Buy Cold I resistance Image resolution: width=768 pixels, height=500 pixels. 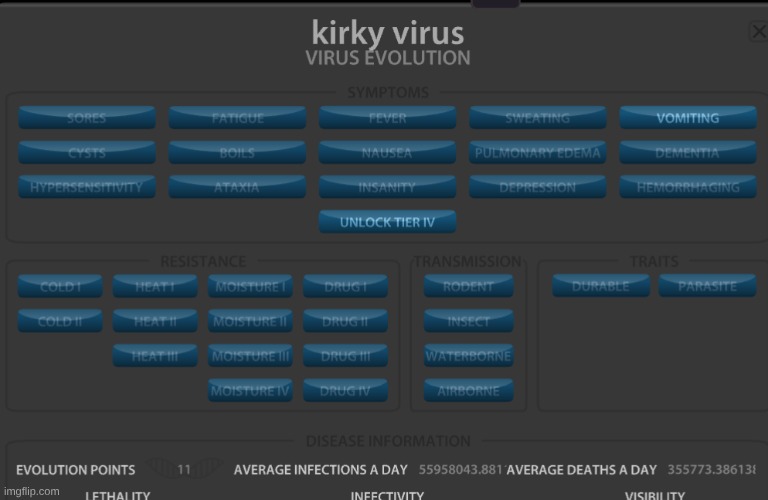tap(60, 286)
